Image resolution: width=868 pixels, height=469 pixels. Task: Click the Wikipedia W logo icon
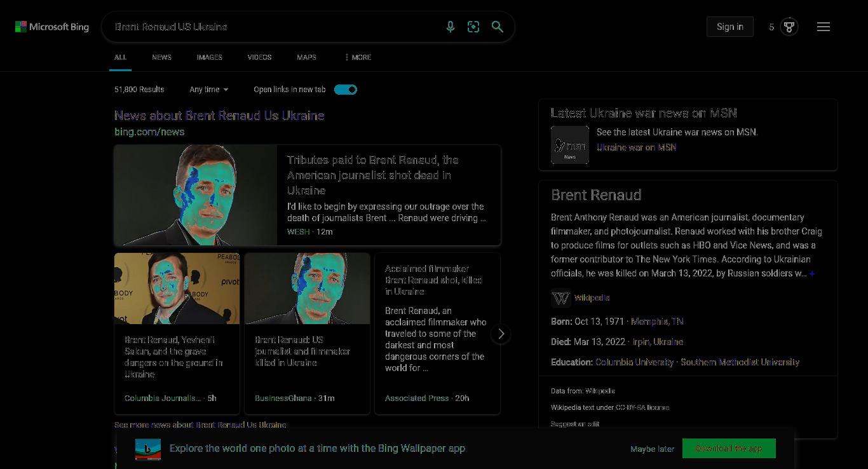point(560,298)
